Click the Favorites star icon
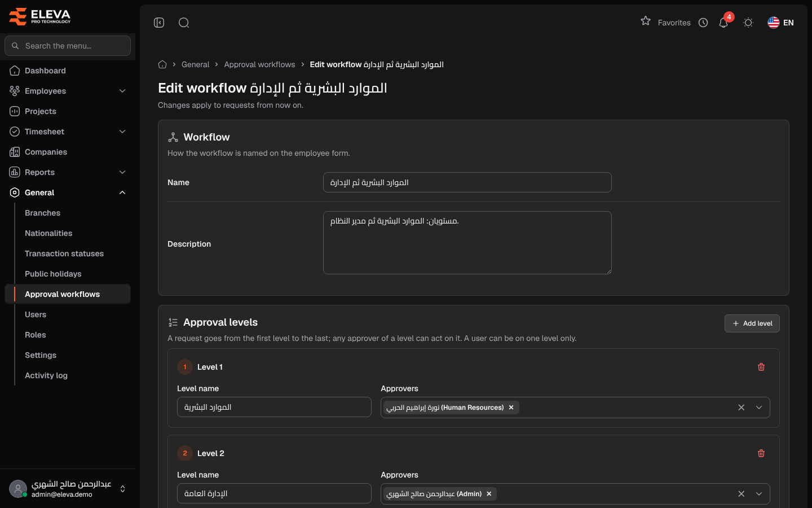The height and width of the screenshot is (508, 812). (646, 21)
